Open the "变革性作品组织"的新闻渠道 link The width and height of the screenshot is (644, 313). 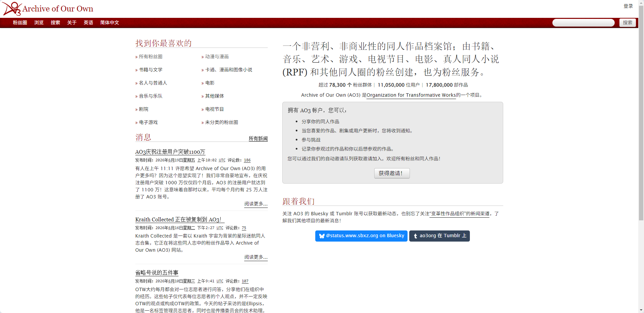point(459,214)
